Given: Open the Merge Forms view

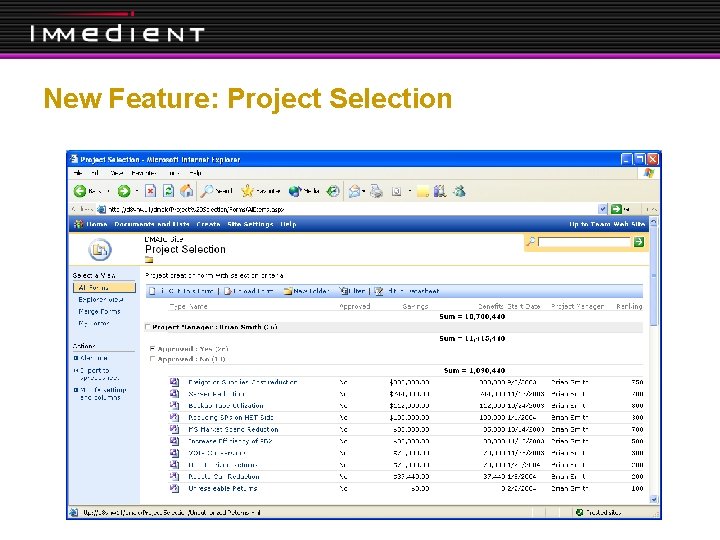Looking at the screenshot, I should [99, 311].
